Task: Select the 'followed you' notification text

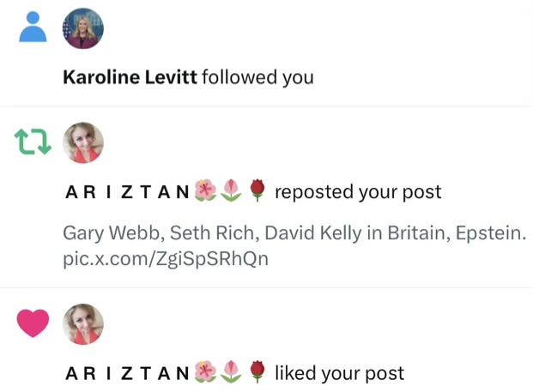Action: [x=258, y=77]
